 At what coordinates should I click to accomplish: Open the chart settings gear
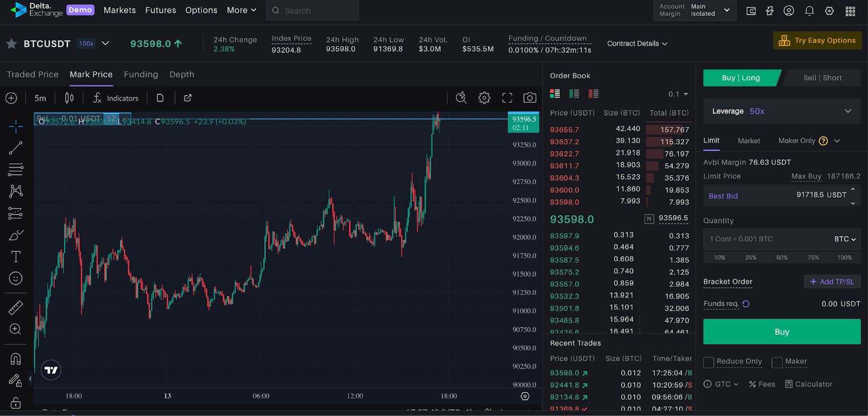484,98
